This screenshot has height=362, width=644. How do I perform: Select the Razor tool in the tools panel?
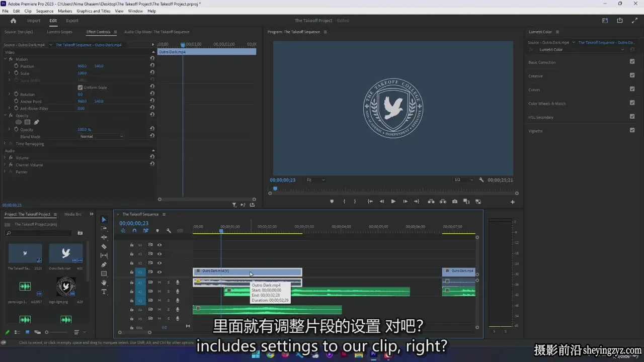104,246
